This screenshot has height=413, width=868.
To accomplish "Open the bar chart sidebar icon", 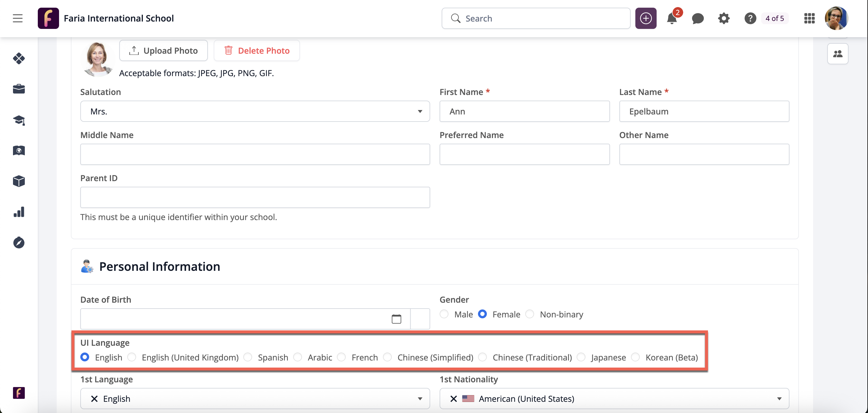I will pyautogui.click(x=19, y=212).
